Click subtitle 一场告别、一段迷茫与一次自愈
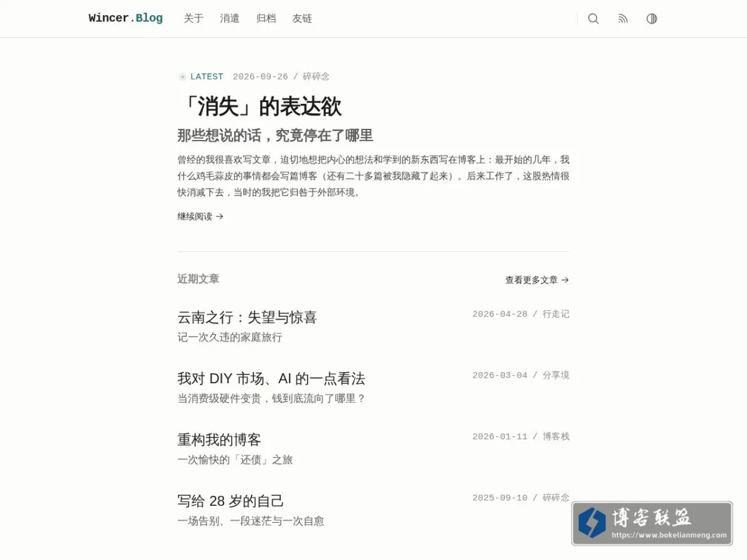This screenshot has width=747, height=560. [x=251, y=521]
